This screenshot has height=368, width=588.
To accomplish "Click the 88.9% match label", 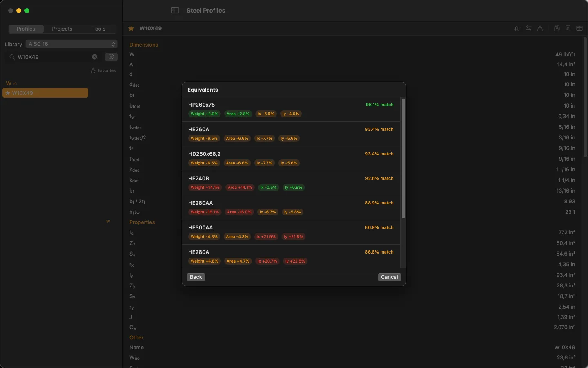I will point(379,203).
